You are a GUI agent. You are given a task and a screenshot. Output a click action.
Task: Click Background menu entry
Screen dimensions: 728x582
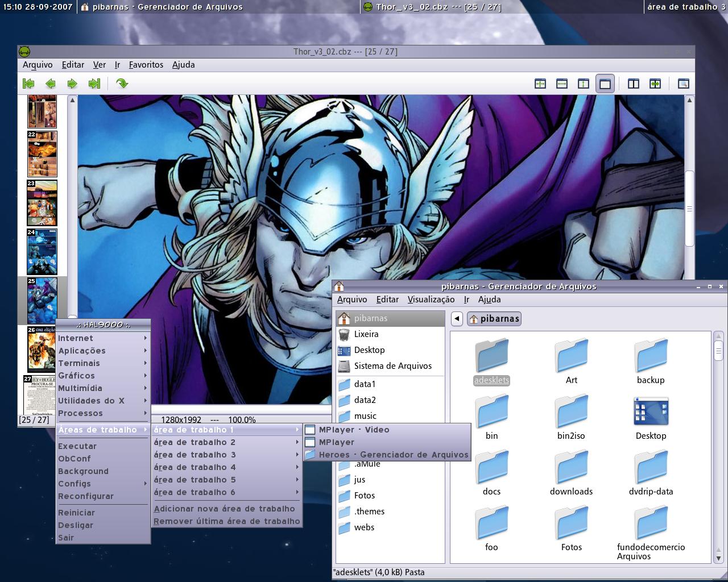[102, 471]
